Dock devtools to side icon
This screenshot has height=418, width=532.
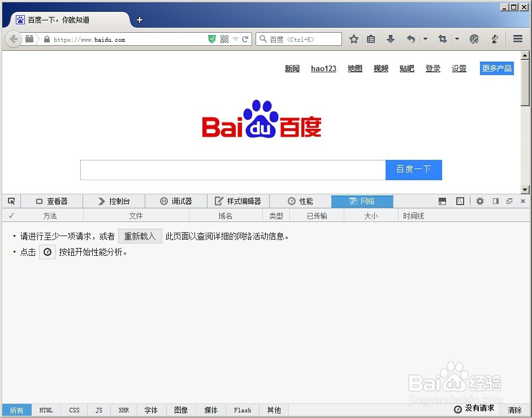(496, 201)
